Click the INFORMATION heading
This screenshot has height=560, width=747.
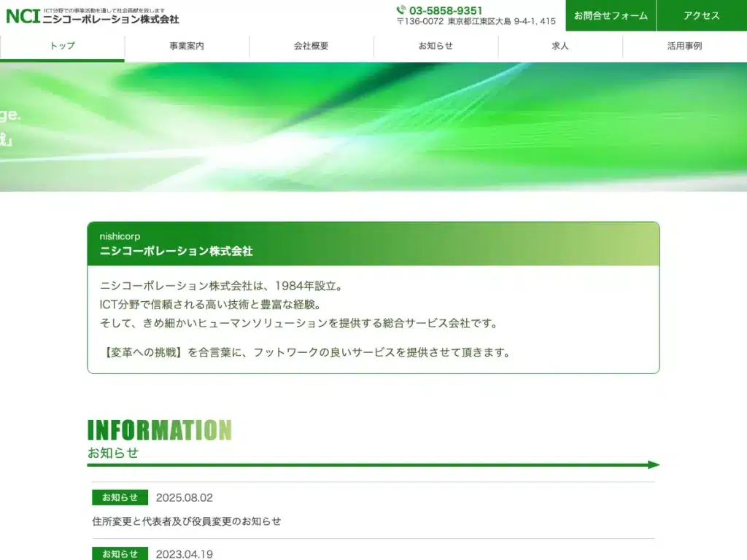(x=160, y=430)
